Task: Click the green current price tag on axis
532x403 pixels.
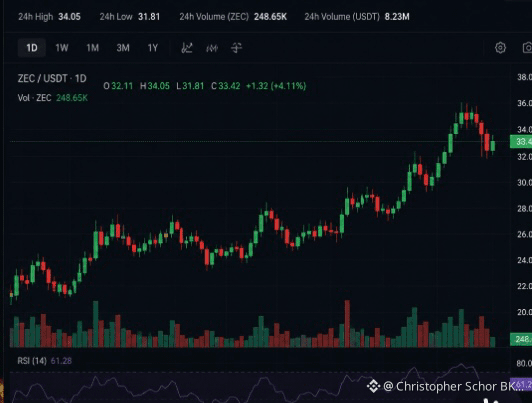Action: [x=521, y=142]
